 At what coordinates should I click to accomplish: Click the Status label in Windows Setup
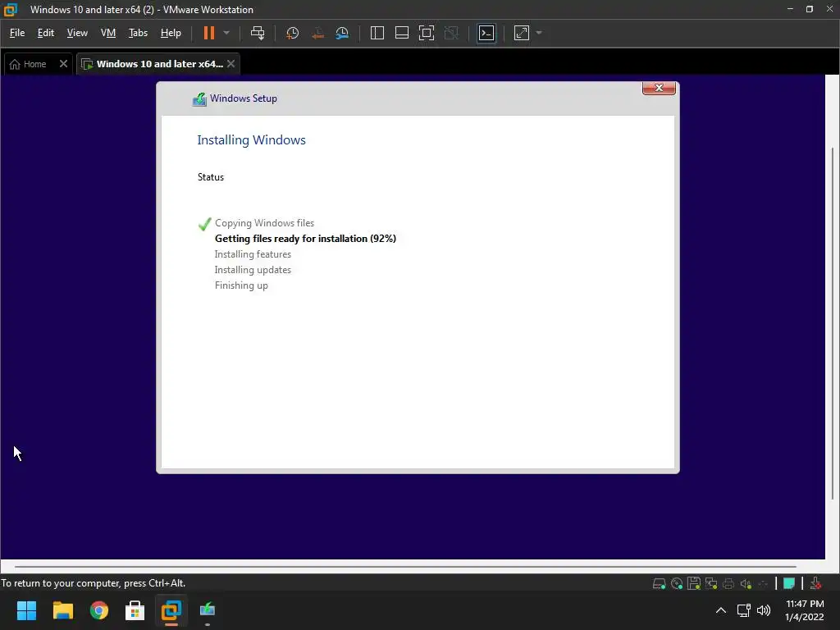coord(211,177)
